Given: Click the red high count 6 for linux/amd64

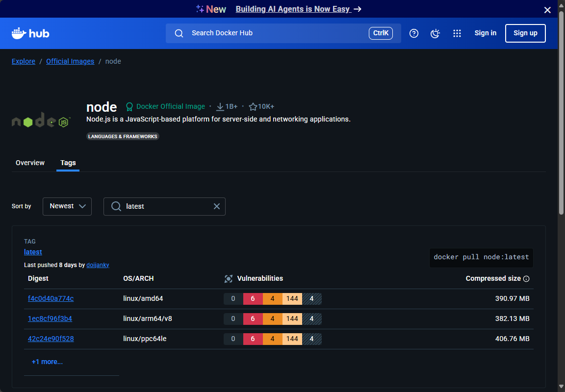Looking at the screenshot, I should click(253, 298).
